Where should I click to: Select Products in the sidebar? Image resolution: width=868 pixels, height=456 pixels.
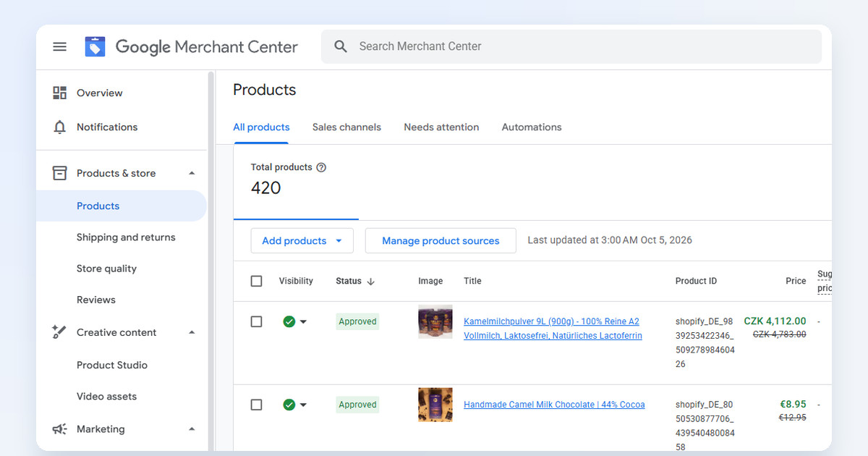point(122,206)
